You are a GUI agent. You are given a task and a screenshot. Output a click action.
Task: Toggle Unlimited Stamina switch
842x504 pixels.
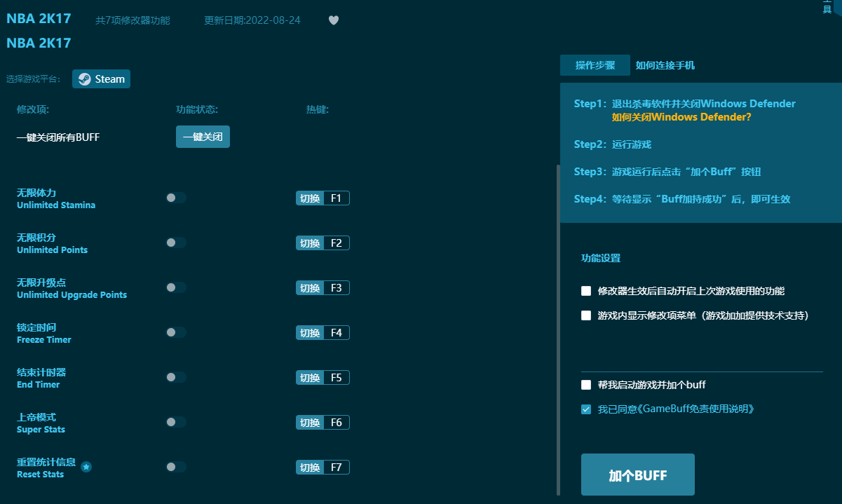176,198
